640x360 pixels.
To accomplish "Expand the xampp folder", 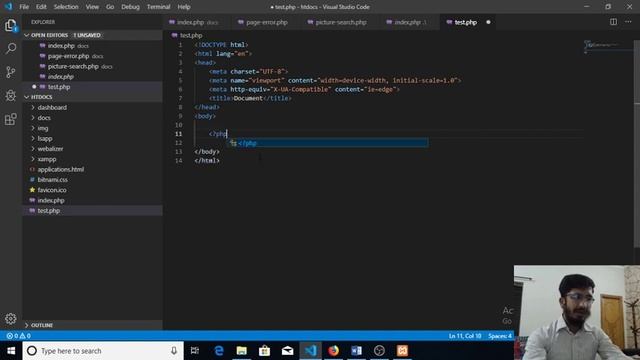I will point(47,159).
